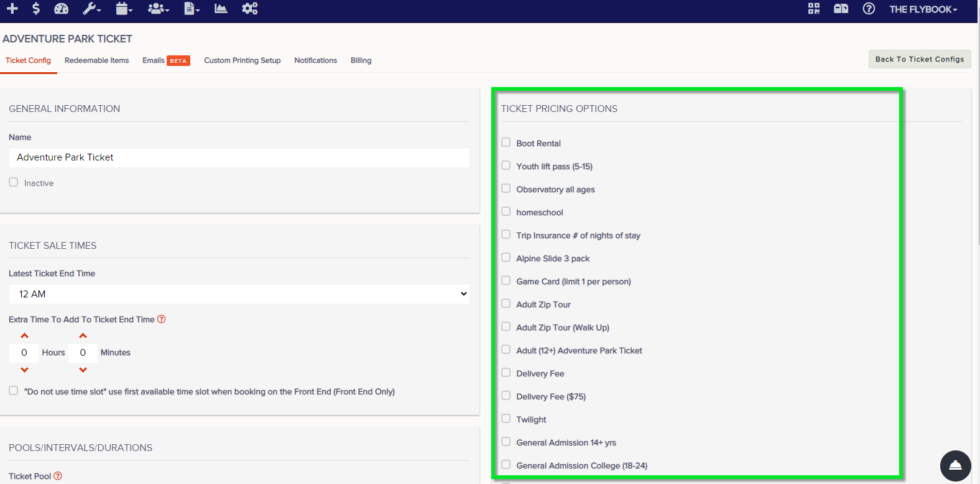
Task: Open the wrench tools menu
Action: 92,9
